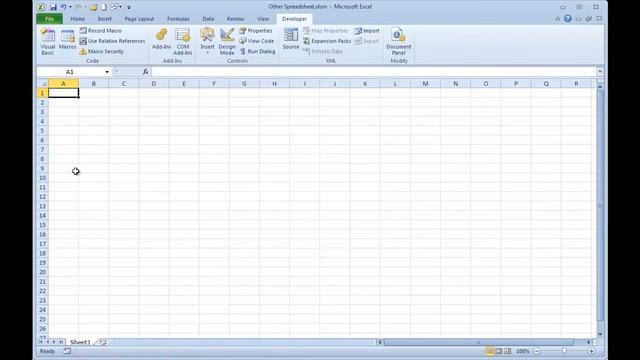Click View Code in Controls group
This screenshot has width=640, height=360.
(x=257, y=41)
